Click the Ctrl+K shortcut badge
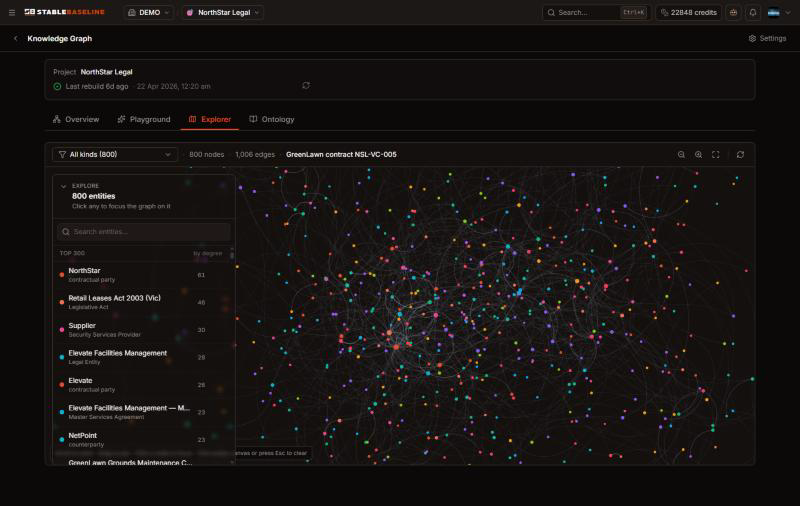Viewport: 800px width, 506px height. pyautogui.click(x=634, y=13)
